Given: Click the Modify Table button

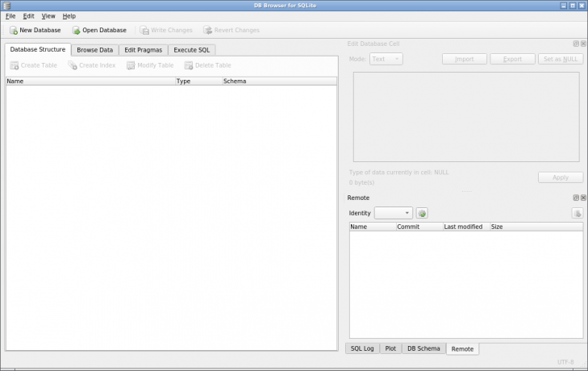Looking at the screenshot, I should click(150, 65).
